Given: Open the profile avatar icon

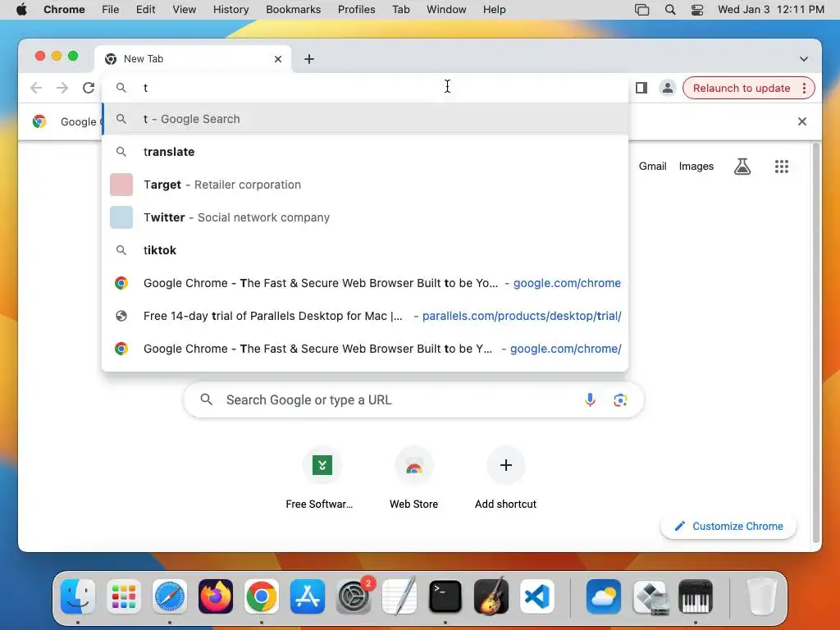Looking at the screenshot, I should [668, 88].
